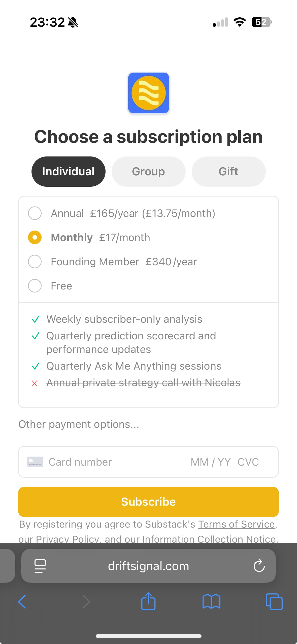Select the Annual £165/year plan
The image size is (297, 644).
pos(35,213)
